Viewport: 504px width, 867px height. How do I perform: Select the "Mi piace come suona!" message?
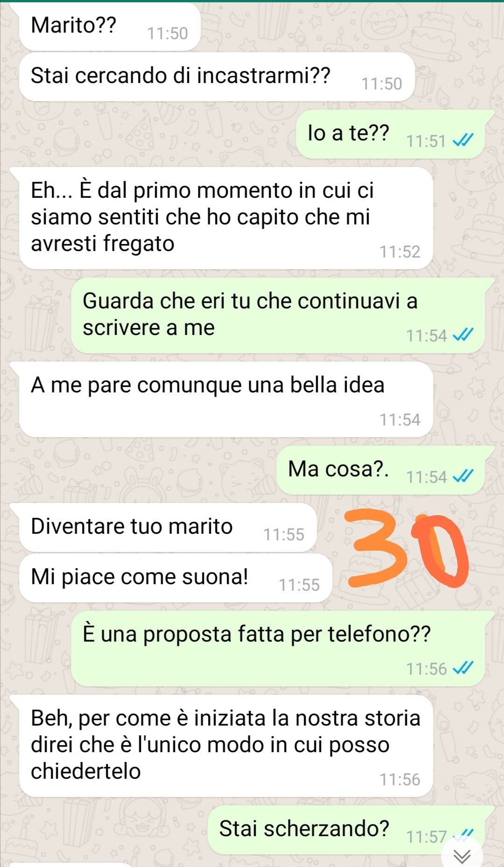(x=176, y=578)
